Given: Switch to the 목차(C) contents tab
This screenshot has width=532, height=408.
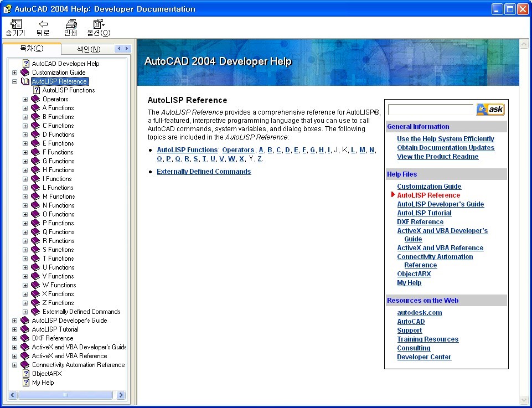Looking at the screenshot, I should (x=32, y=49).
